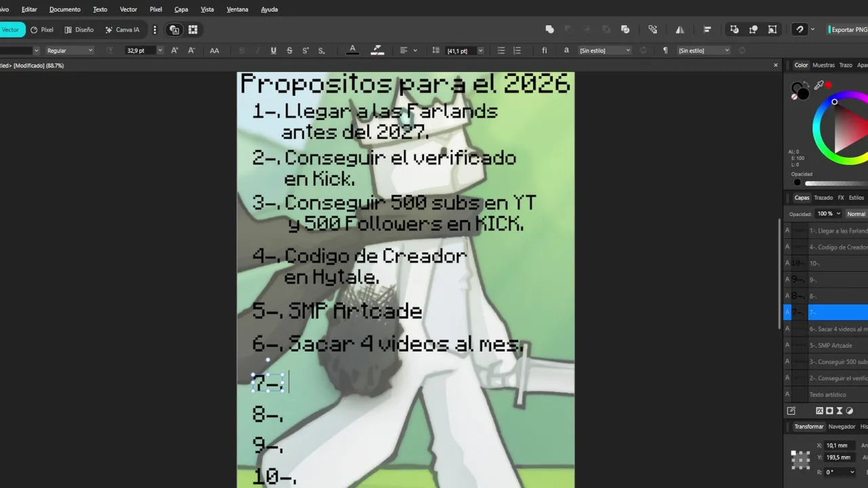Open the Ventana menu
The width and height of the screenshot is (868, 488).
pyautogui.click(x=237, y=9)
